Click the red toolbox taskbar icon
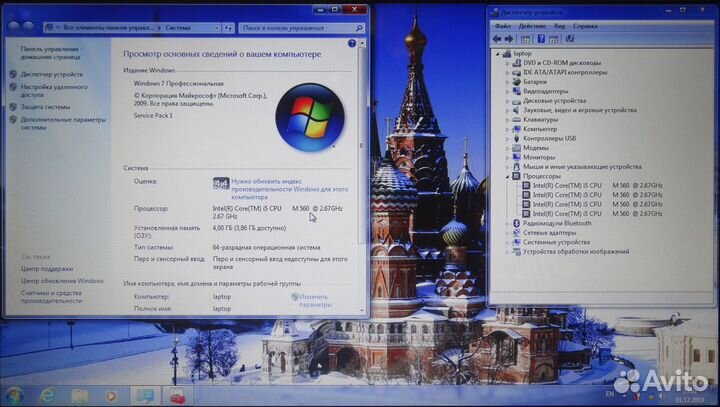720x407 pixels. click(177, 396)
